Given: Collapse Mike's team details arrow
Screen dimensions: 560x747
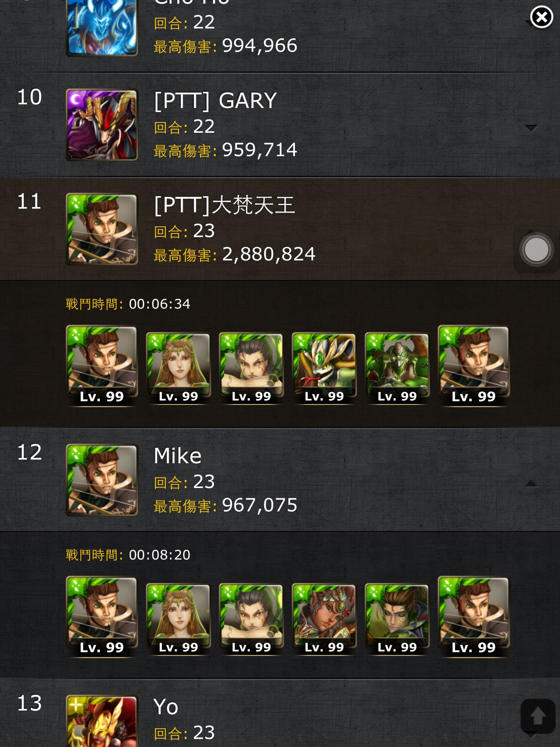Looking at the screenshot, I should 531,484.
